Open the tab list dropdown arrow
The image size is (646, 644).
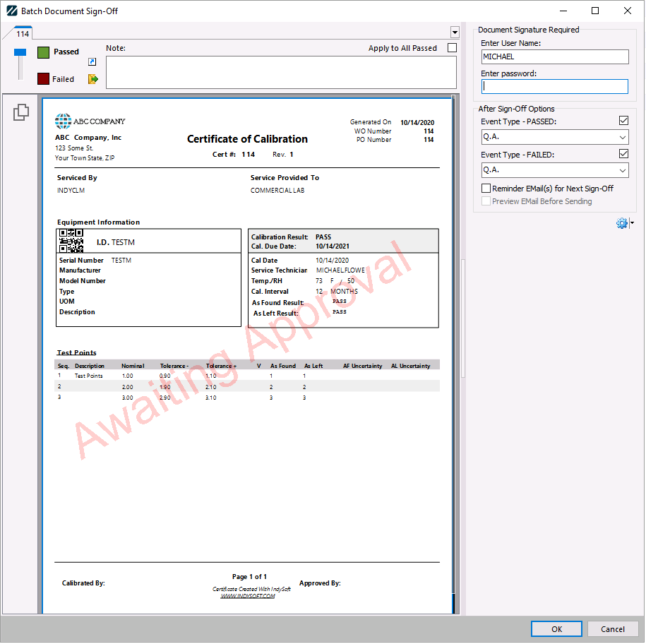(455, 32)
